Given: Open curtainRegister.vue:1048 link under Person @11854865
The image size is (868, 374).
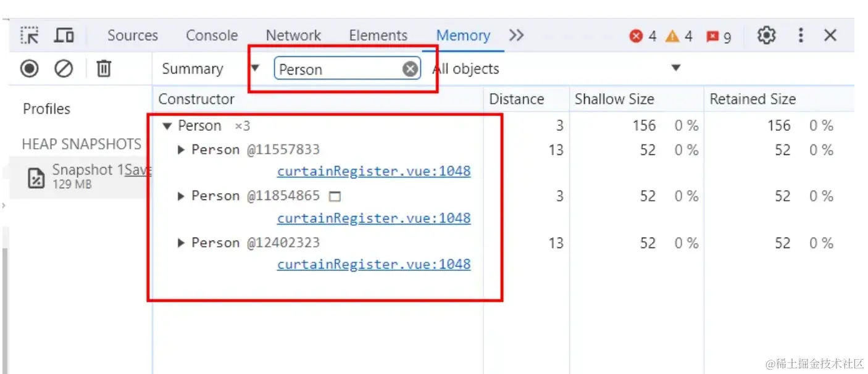Looking at the screenshot, I should coord(373,218).
